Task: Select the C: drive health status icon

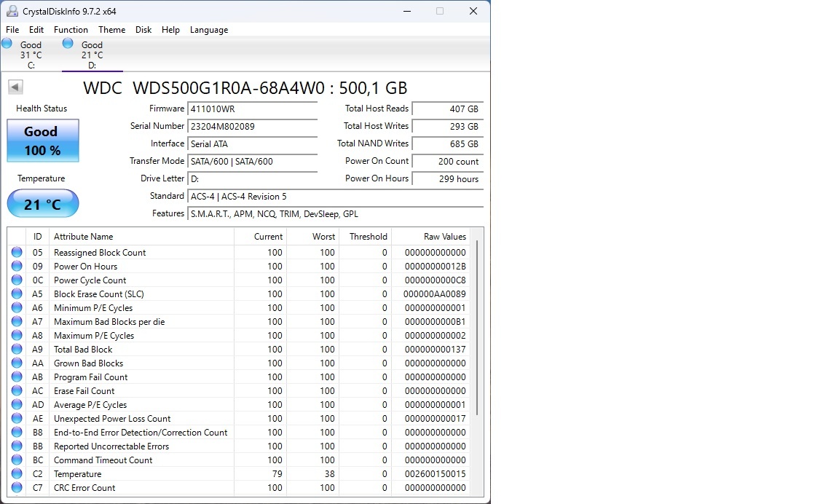Action: point(7,44)
